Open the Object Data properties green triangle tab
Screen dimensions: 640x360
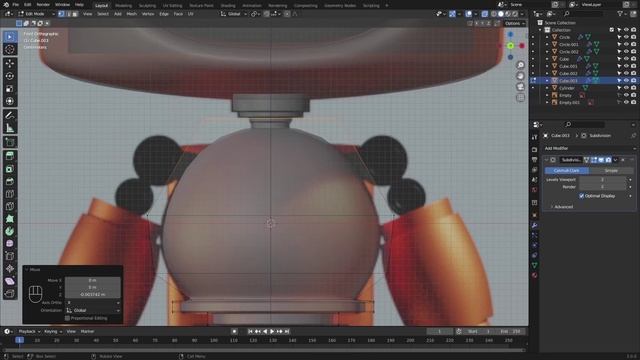pos(535,265)
